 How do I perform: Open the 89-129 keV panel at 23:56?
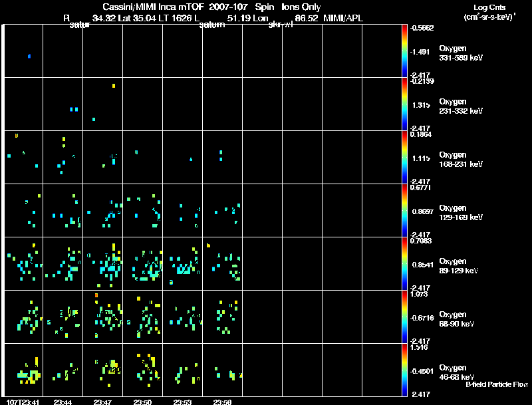tap(223, 263)
